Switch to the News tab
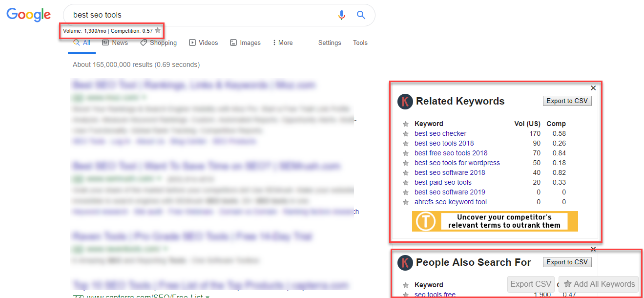Viewport: 644px width, 298px height. click(x=115, y=43)
